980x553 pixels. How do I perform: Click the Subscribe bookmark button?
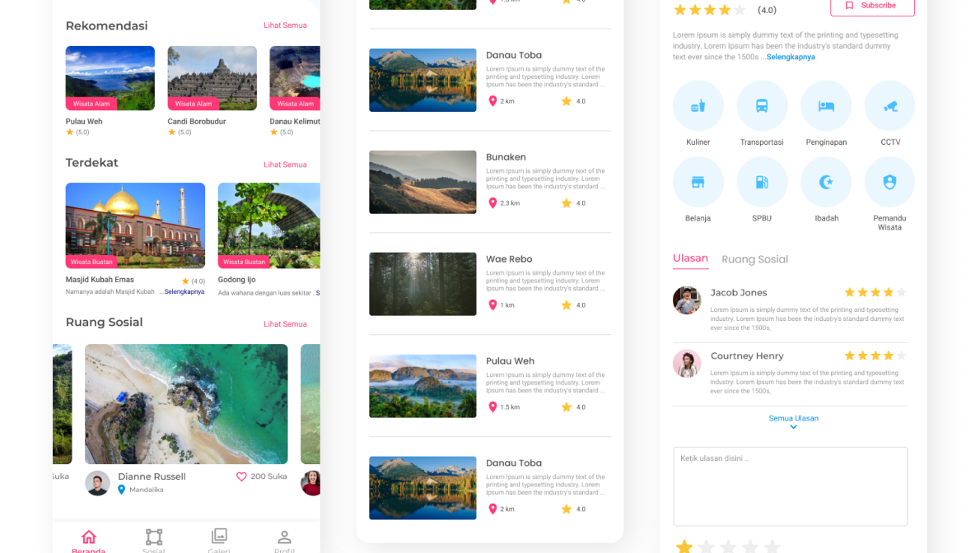click(x=872, y=6)
